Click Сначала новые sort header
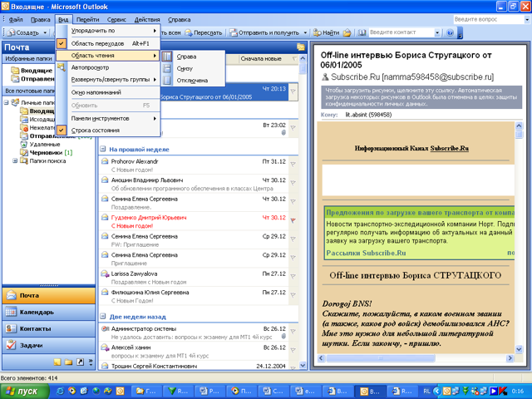 (x=261, y=59)
